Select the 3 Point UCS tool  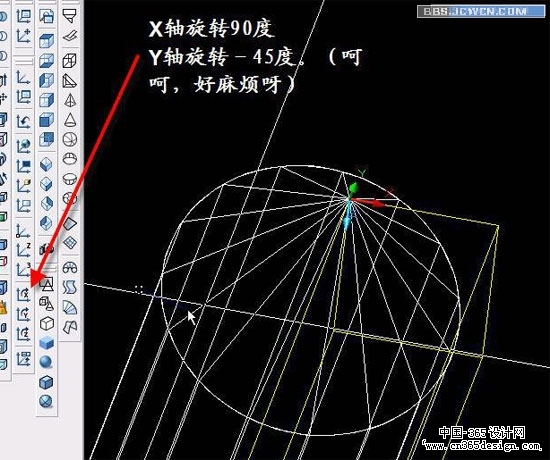[x=24, y=269]
